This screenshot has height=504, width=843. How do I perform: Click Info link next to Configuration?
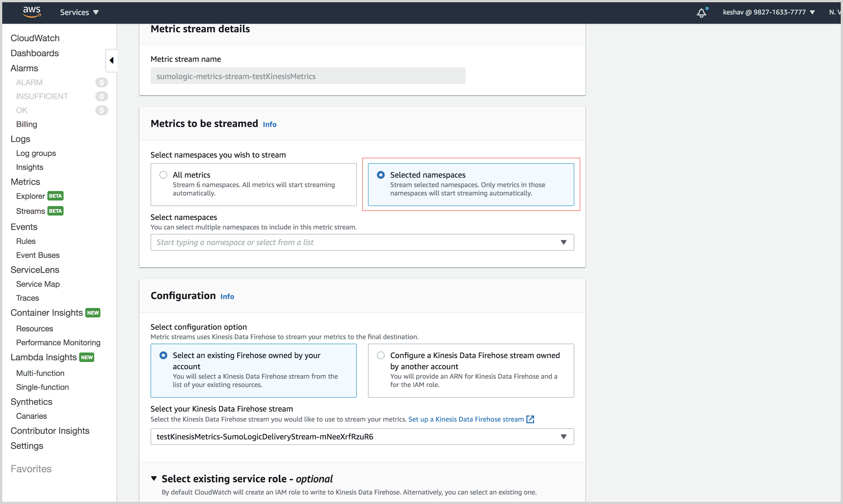click(227, 297)
